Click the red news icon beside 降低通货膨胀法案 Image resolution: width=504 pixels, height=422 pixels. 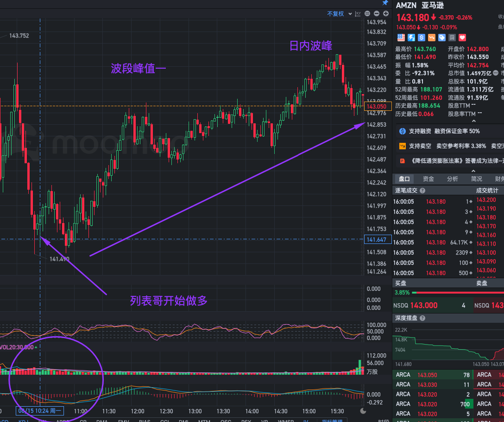(403, 161)
